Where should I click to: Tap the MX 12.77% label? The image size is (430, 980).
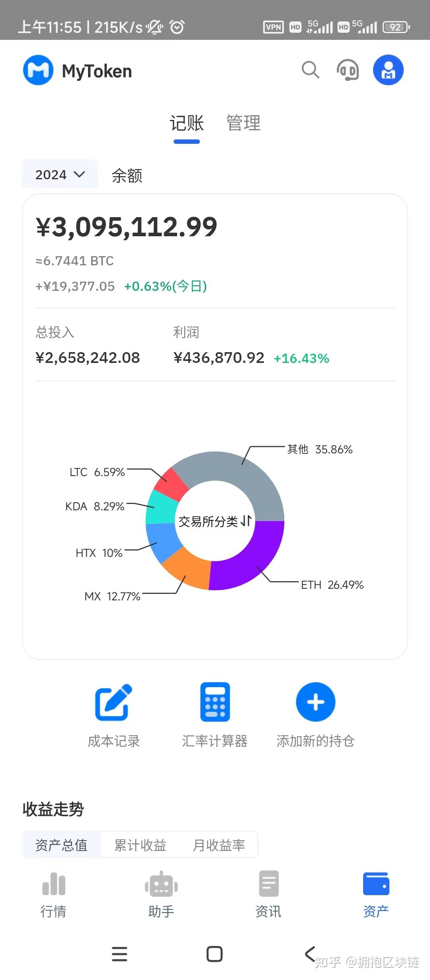(x=112, y=596)
